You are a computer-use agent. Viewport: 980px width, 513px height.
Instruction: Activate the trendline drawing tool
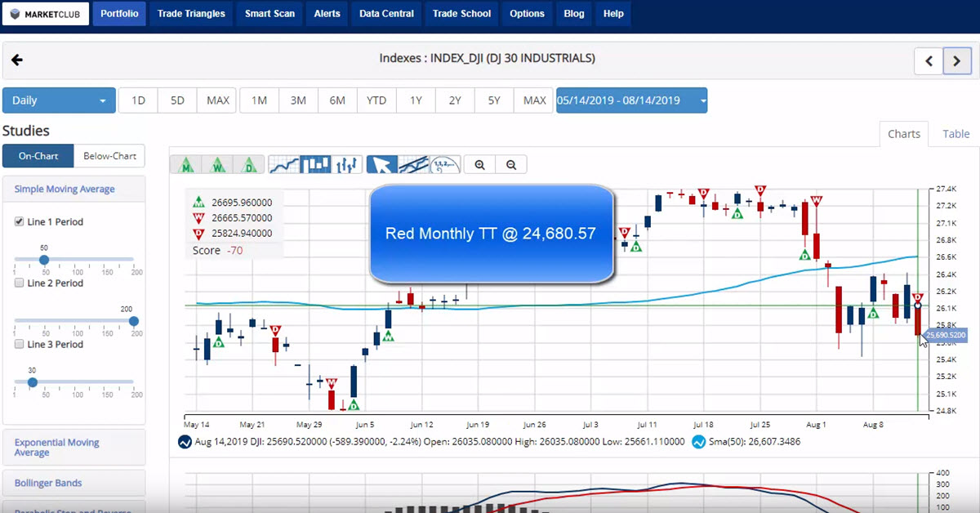coord(413,163)
